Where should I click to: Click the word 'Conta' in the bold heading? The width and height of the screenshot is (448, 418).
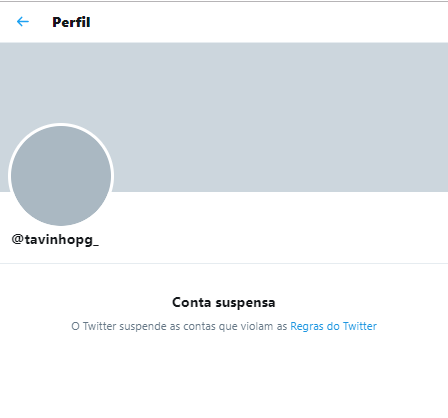pyautogui.click(x=192, y=303)
